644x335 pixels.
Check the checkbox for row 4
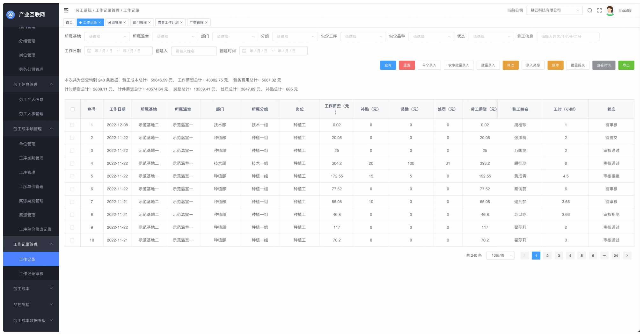tap(72, 163)
